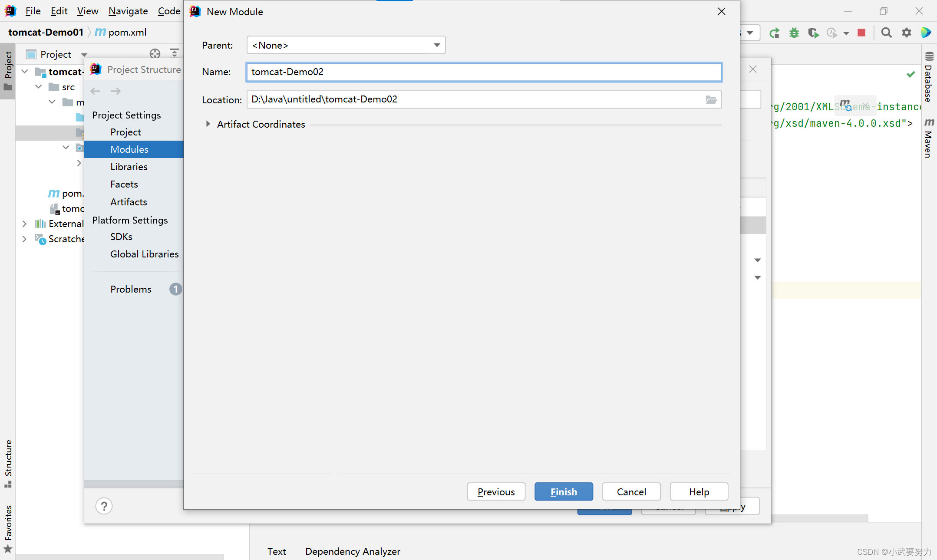
Task: Click the question mark help icon
Action: coord(104,506)
